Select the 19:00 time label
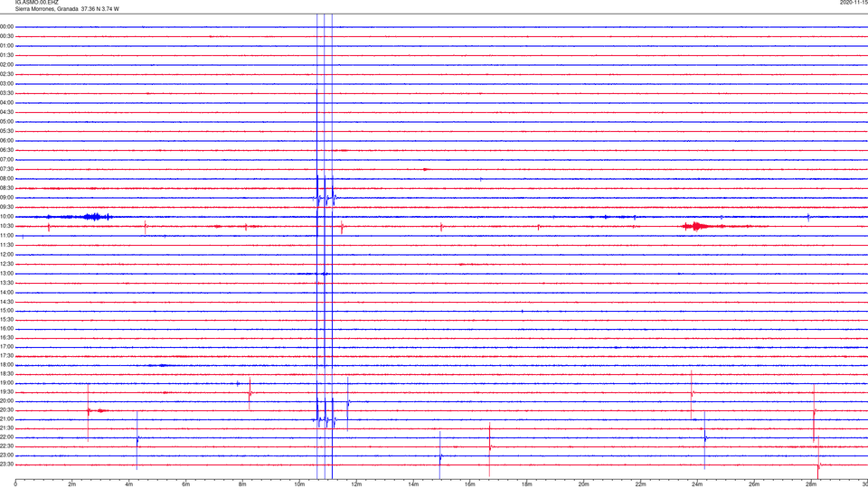 pyautogui.click(x=6, y=383)
